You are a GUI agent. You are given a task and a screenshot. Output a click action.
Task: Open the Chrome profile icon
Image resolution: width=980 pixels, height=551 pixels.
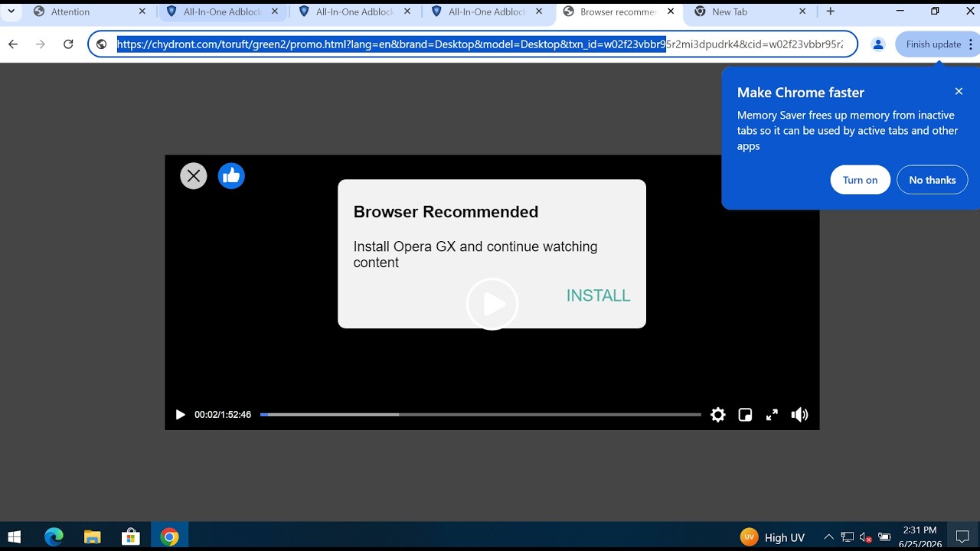pos(878,44)
